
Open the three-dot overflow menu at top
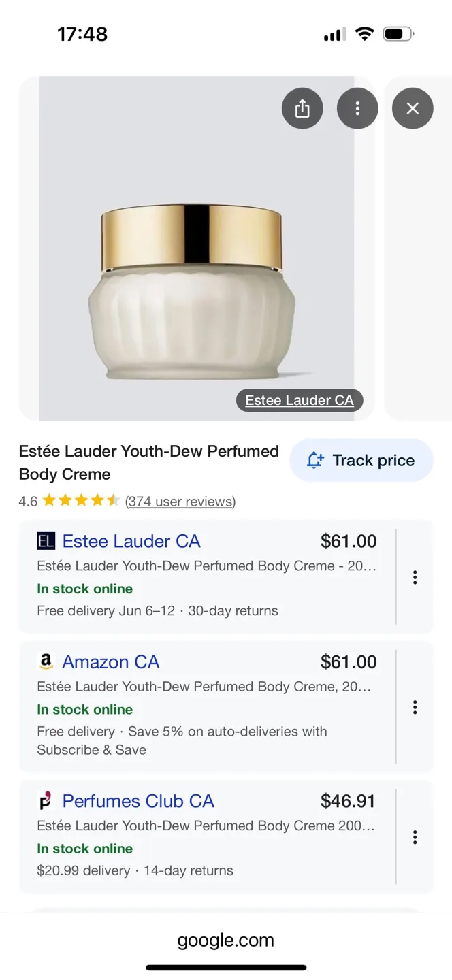pyautogui.click(x=357, y=108)
